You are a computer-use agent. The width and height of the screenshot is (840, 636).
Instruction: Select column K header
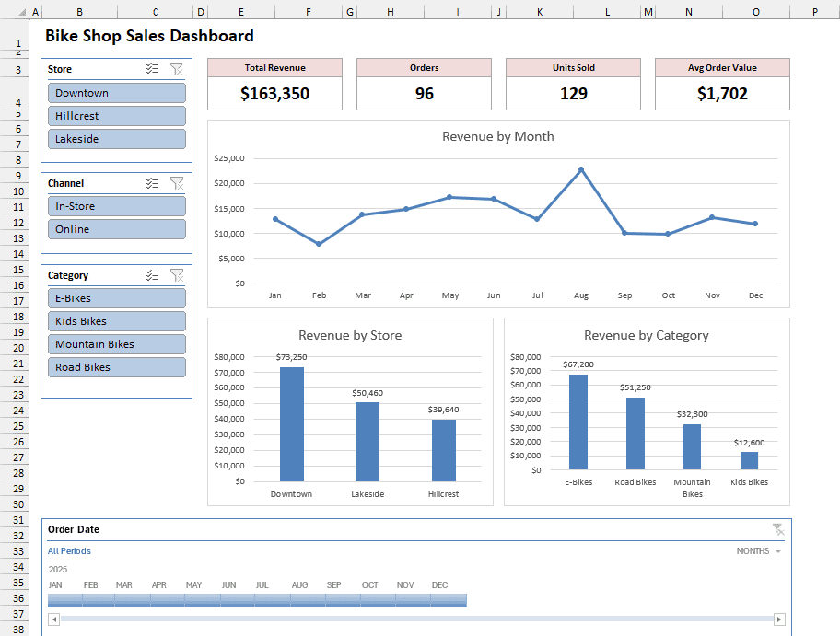540,12
